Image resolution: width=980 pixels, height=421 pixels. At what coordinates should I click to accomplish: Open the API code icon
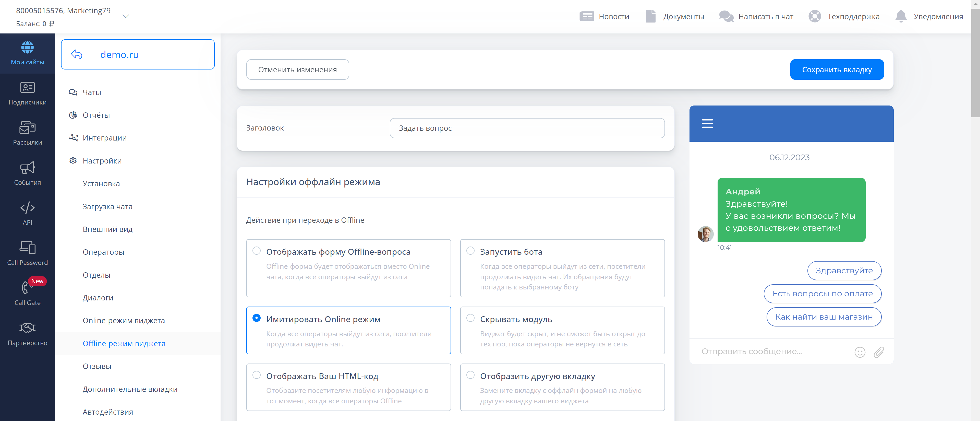(27, 208)
